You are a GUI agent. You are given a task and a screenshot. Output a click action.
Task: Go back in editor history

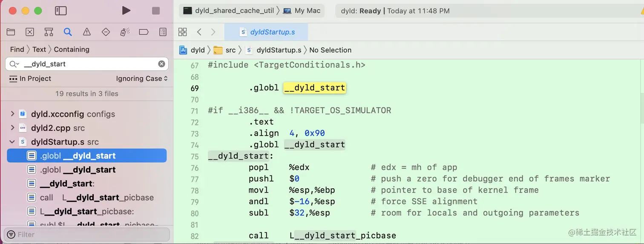click(x=199, y=32)
